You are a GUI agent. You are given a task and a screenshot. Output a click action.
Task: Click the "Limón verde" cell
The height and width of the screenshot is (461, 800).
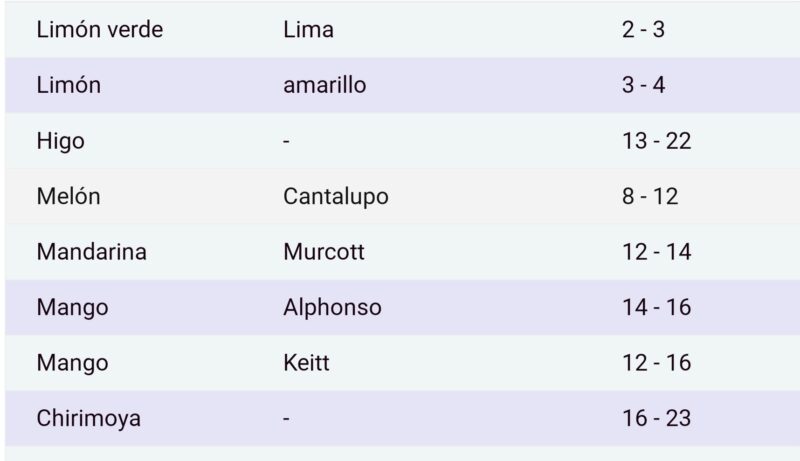[x=99, y=30]
